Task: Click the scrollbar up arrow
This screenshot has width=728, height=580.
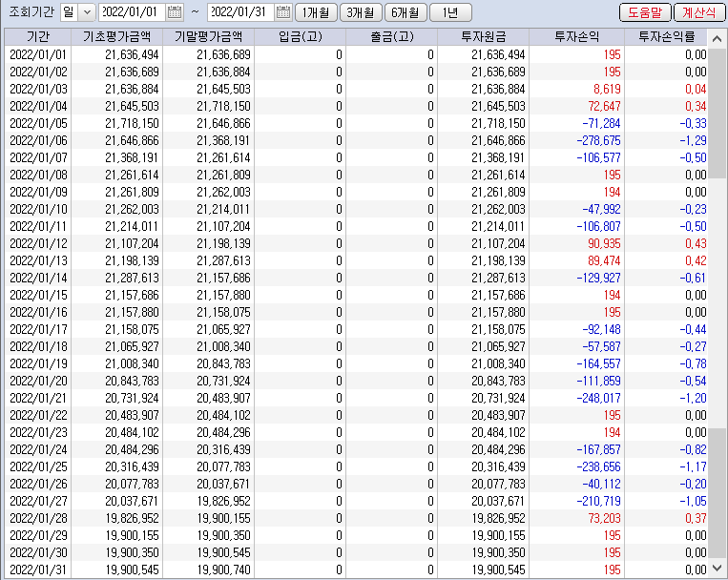Action: [717, 38]
